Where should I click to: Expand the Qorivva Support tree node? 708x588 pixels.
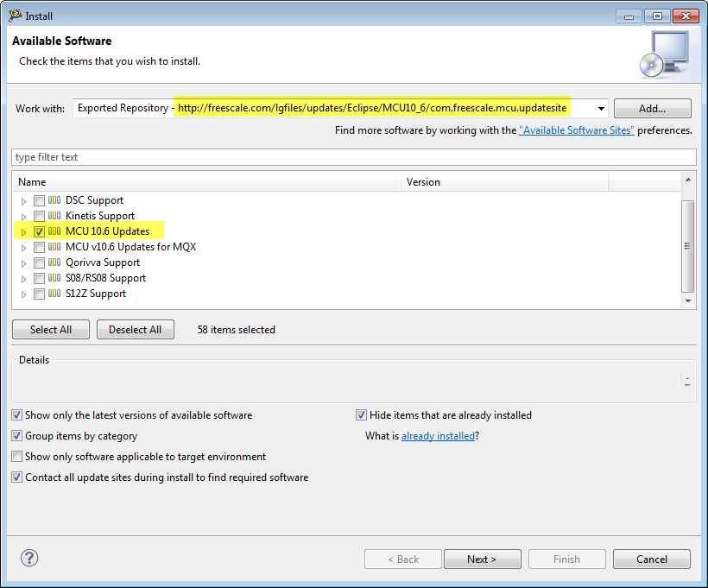pos(23,263)
